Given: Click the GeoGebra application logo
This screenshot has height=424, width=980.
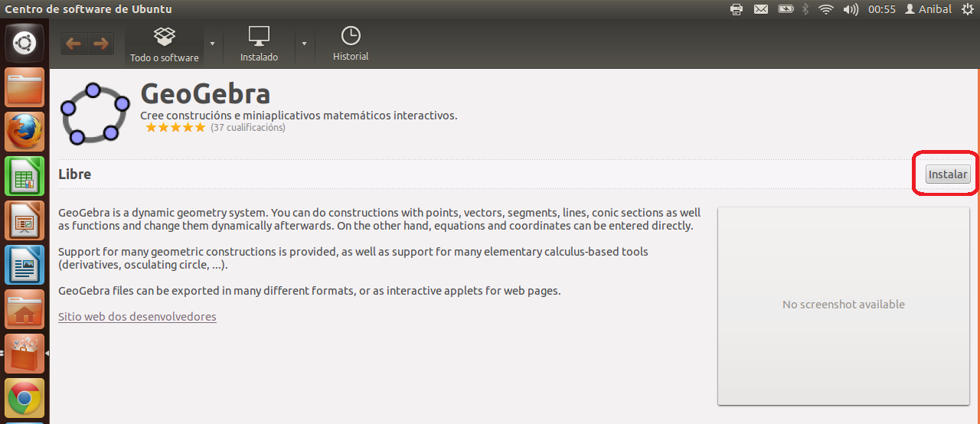Looking at the screenshot, I should (95, 114).
